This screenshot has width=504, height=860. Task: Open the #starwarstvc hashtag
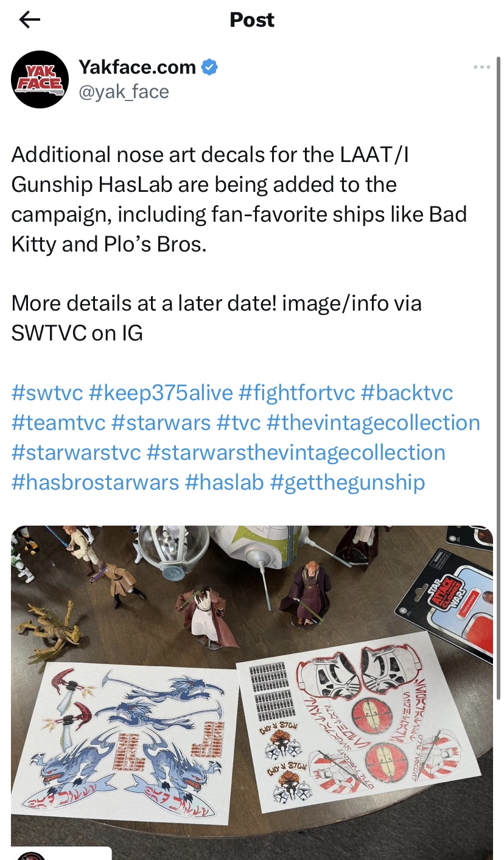coord(76,453)
